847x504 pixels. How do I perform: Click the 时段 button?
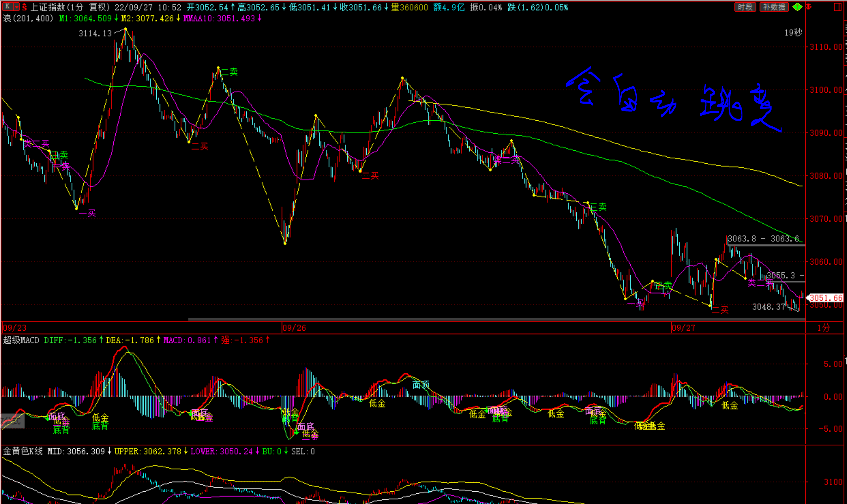745,7
